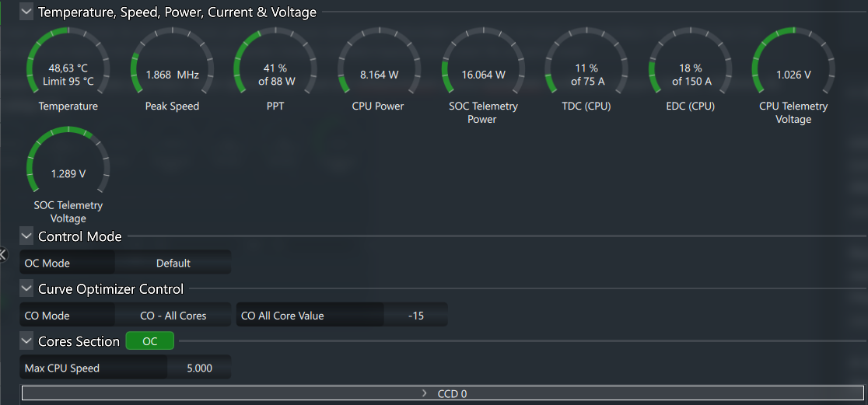The width and height of the screenshot is (868, 405).
Task: Toggle the green OC button in Cores Section
Action: coord(149,341)
